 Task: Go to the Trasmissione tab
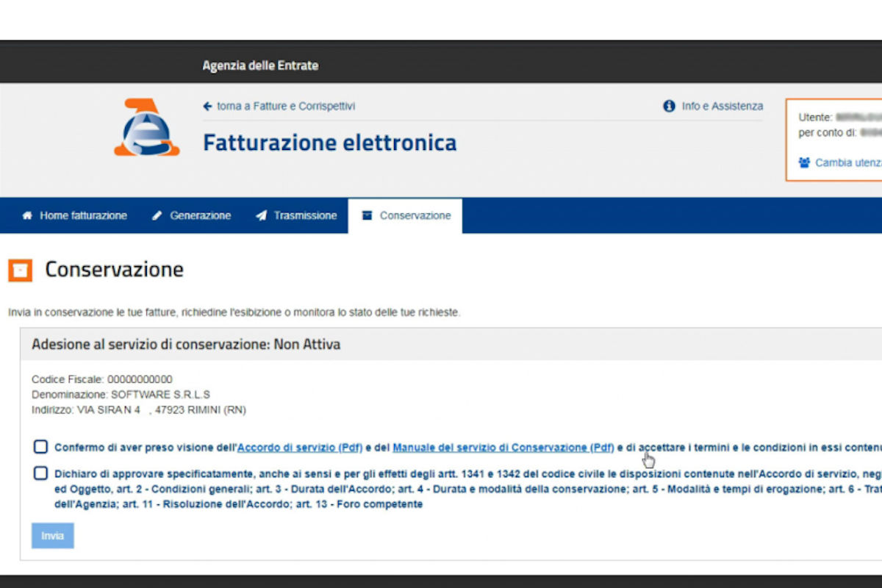point(296,216)
